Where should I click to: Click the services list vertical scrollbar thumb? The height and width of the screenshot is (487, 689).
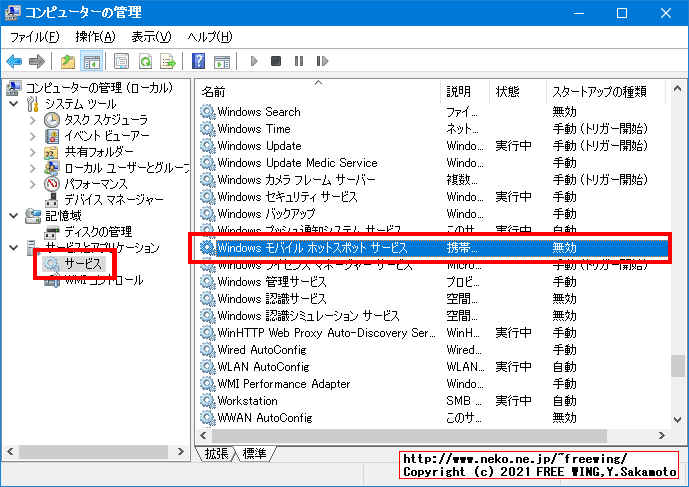point(677,366)
